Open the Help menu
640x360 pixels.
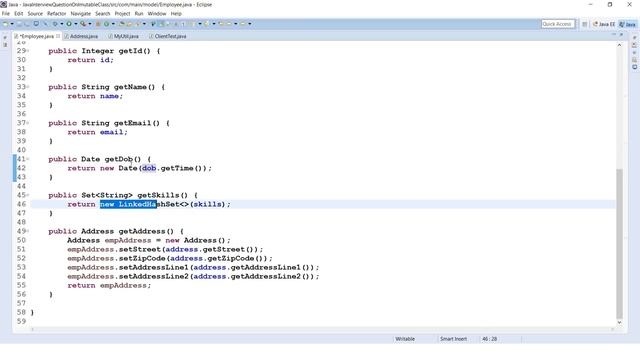[176, 13]
